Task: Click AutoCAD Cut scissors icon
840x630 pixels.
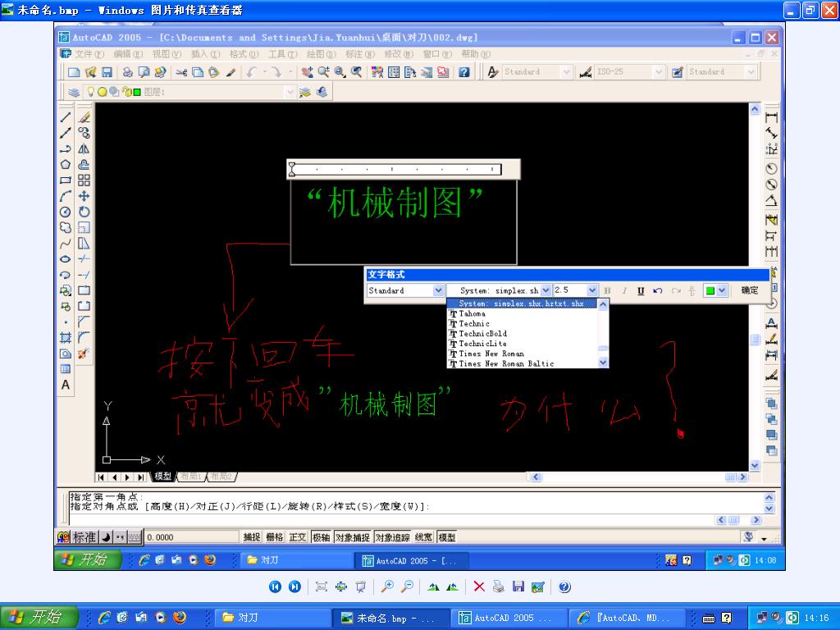Action: [x=181, y=72]
